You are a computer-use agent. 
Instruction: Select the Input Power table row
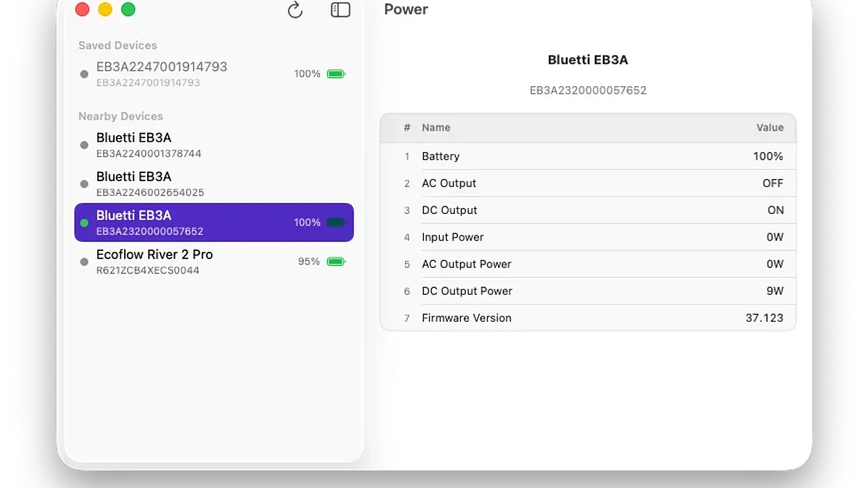tap(588, 238)
